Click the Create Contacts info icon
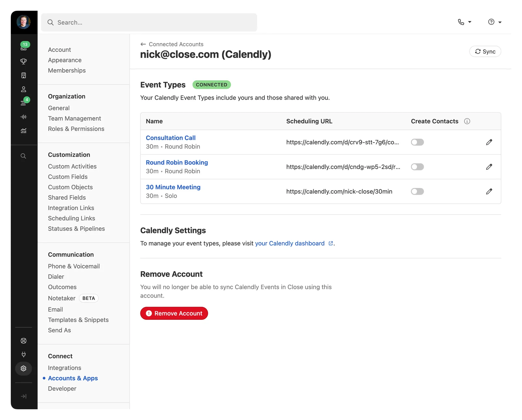Screen dimensions: 522x420 pyautogui.click(x=467, y=121)
